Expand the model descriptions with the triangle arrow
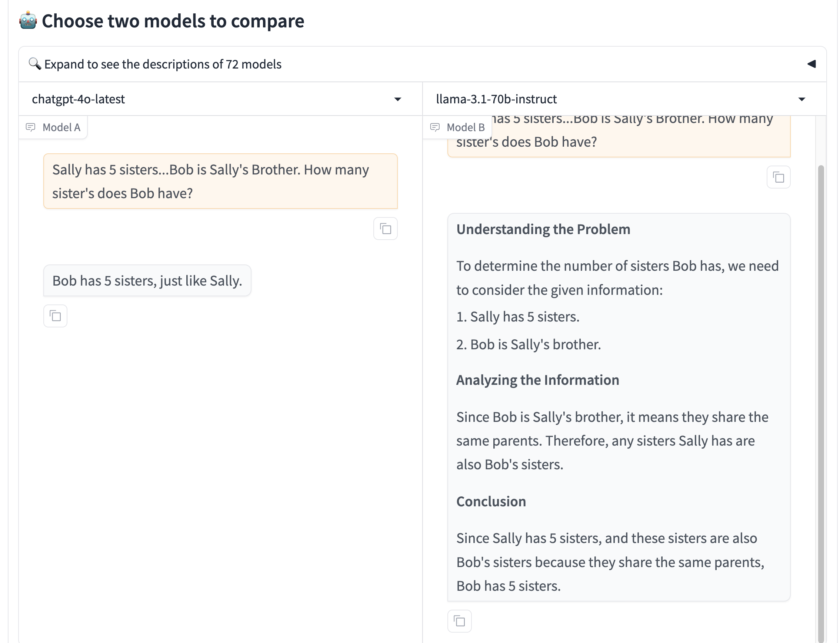This screenshot has height=643, width=840. (811, 64)
